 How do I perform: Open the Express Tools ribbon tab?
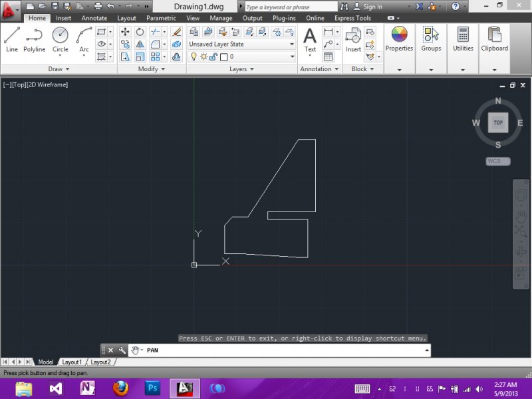point(352,18)
